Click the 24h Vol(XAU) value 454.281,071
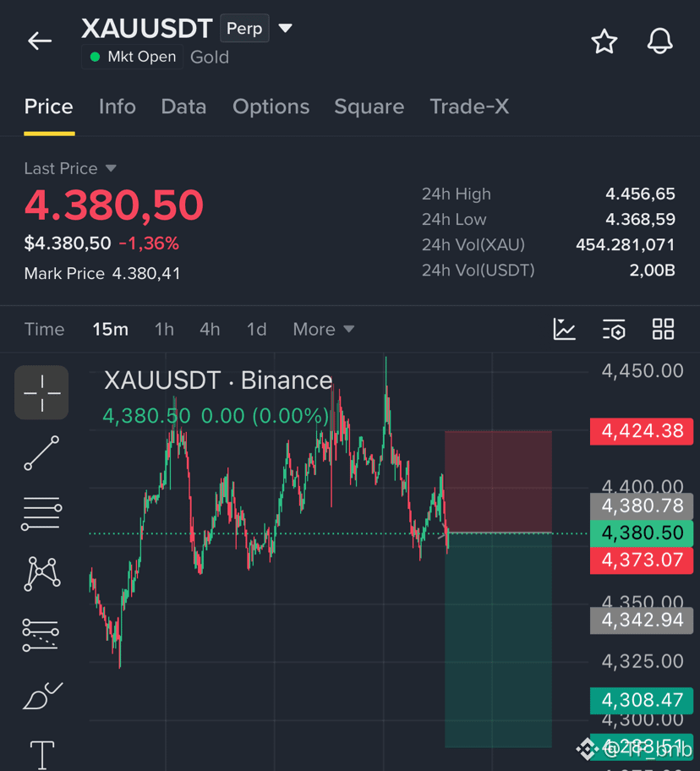700x771 pixels. tap(626, 245)
